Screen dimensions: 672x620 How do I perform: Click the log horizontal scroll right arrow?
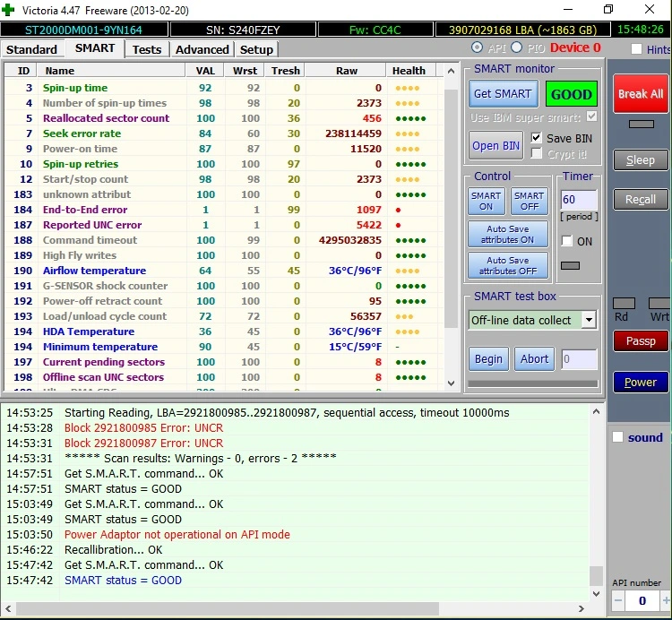[x=582, y=608]
